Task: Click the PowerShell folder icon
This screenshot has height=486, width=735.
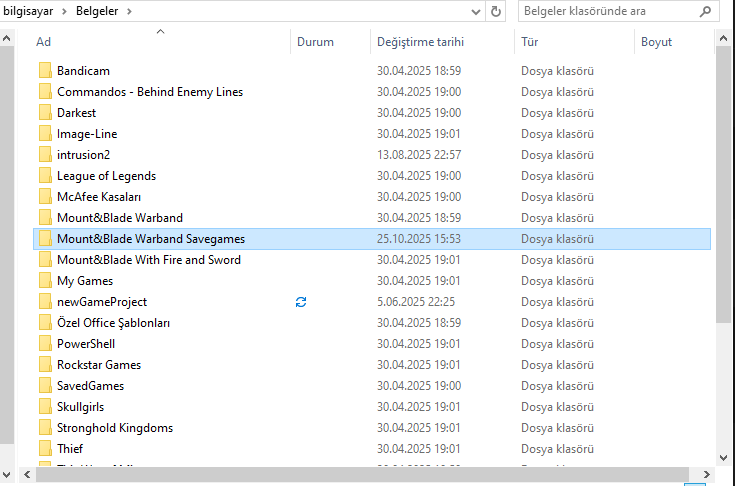Action: click(x=45, y=344)
